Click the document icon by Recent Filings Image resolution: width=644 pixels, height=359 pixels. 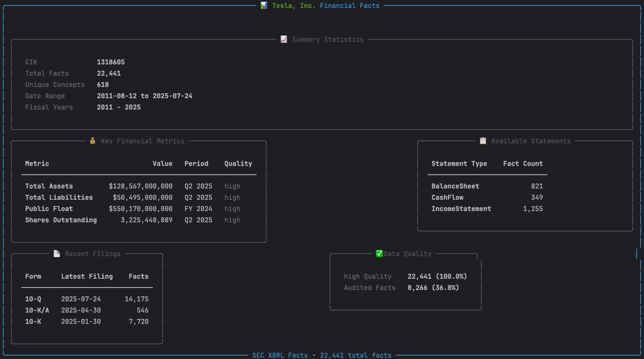[x=57, y=254]
